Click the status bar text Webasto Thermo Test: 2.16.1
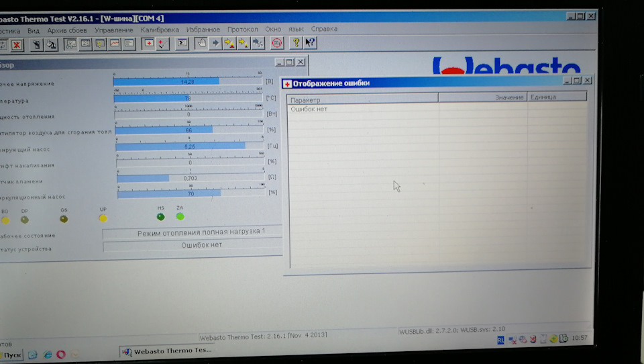The height and width of the screenshot is (364, 644). coord(263,336)
